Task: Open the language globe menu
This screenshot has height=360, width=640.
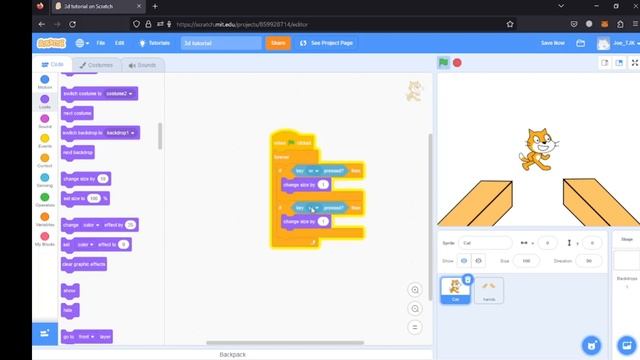Action: click(x=82, y=43)
